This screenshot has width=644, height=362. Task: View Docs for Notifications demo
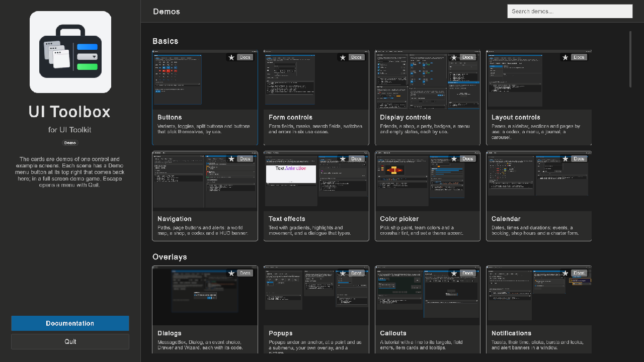coord(579,274)
